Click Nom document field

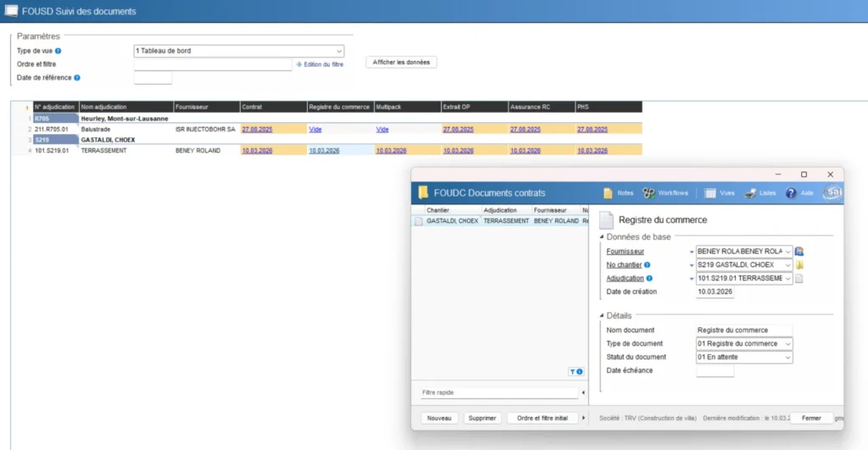click(x=744, y=331)
